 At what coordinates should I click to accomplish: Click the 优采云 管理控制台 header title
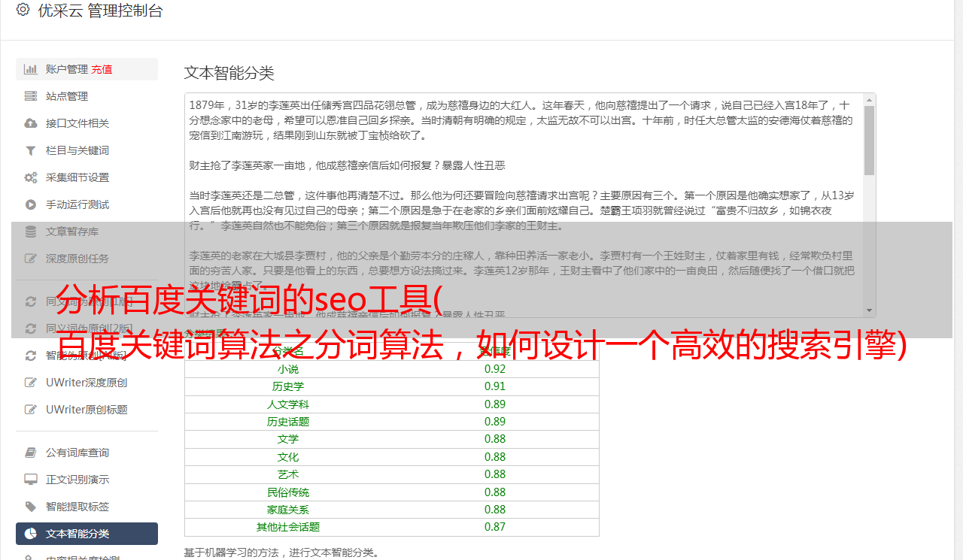pos(100,11)
